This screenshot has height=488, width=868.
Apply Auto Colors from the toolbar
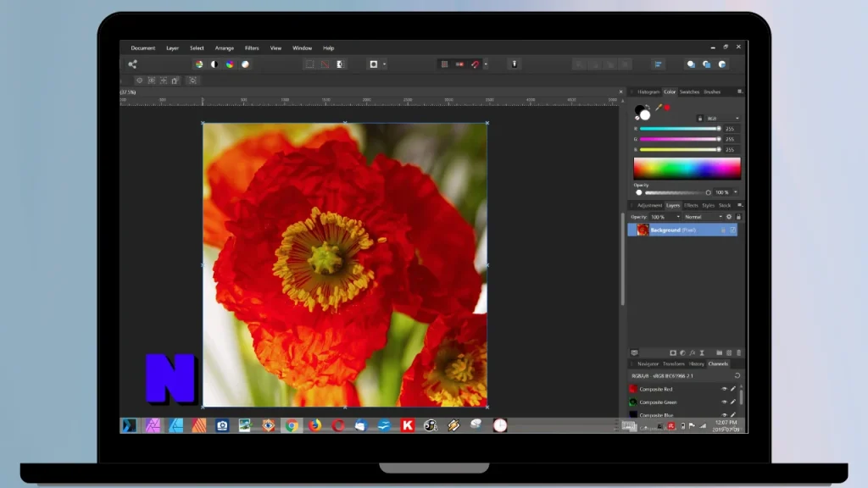230,64
